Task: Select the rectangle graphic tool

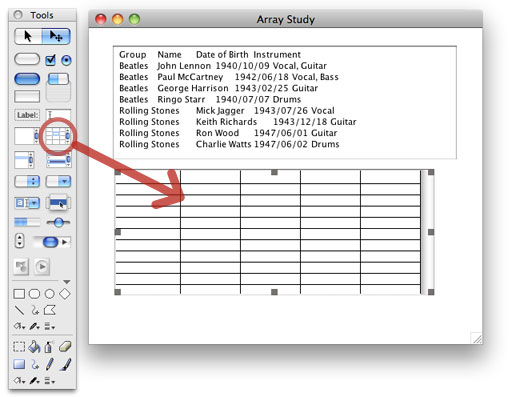Action: (x=19, y=294)
